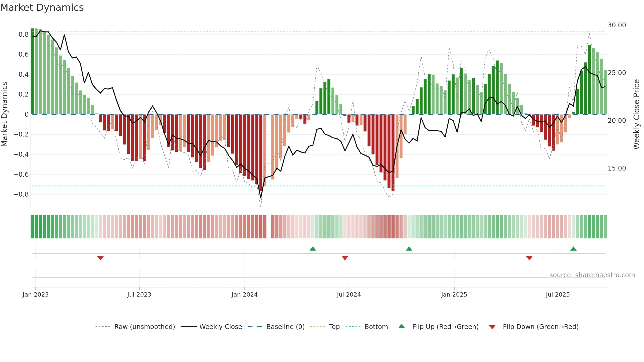Viewport: 644px width, 362px height.
Task: Select the flip-up marker after Jul 2025
Action: pos(573,249)
